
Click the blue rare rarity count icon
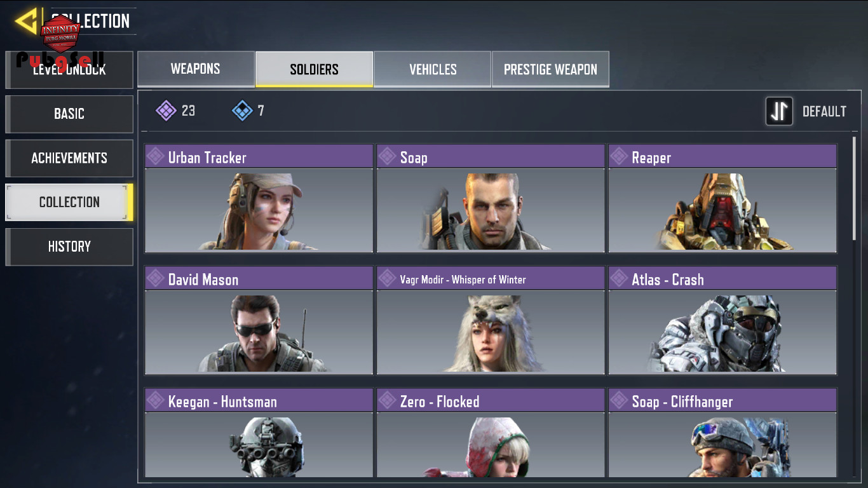pyautogui.click(x=242, y=111)
